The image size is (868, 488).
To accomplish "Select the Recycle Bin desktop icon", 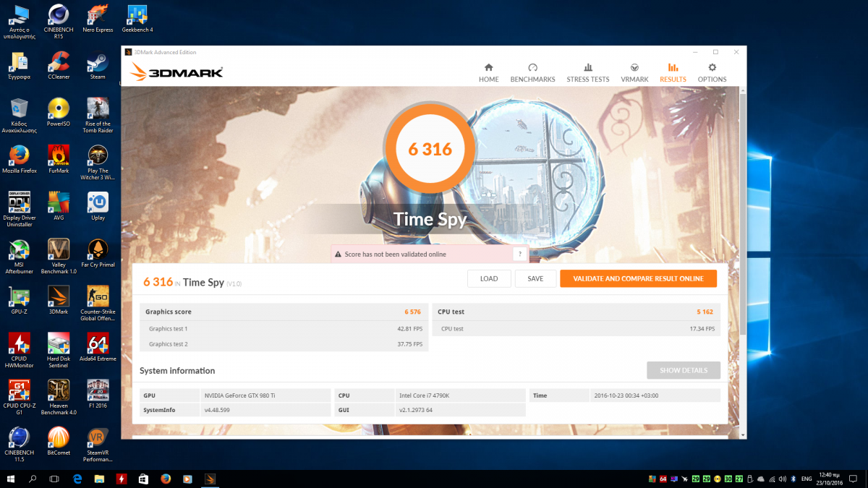I will (20, 116).
